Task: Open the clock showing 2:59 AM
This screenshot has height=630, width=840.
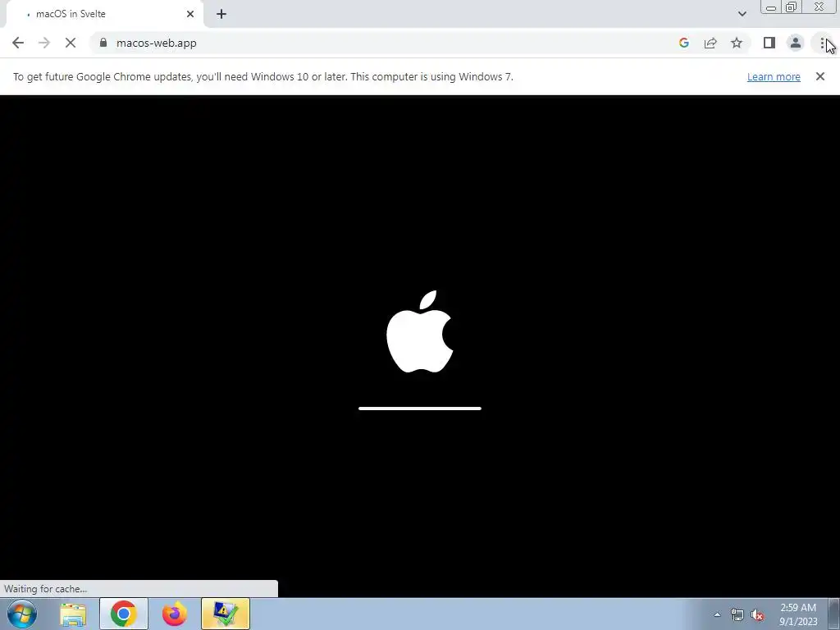Action: [x=798, y=614]
